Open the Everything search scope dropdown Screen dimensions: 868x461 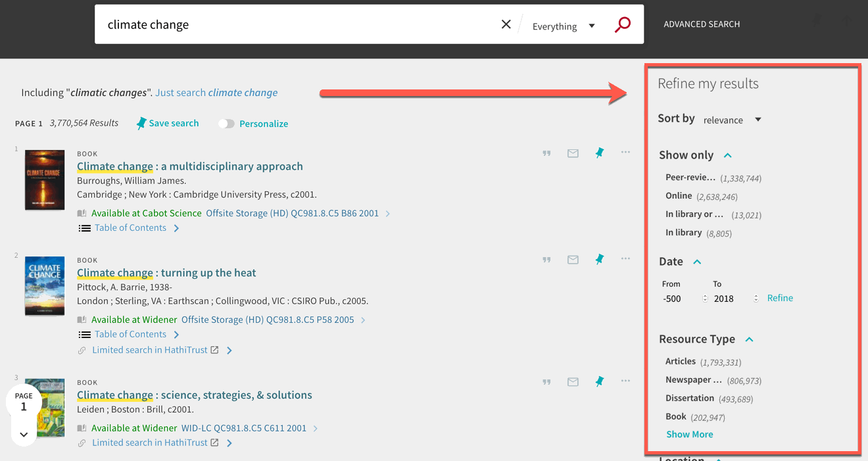(564, 26)
